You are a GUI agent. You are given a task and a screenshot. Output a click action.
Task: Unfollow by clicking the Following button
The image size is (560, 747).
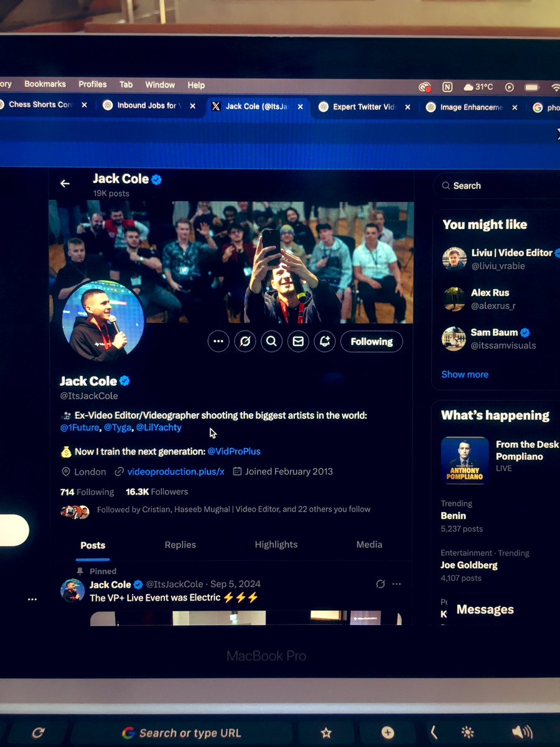pos(371,341)
